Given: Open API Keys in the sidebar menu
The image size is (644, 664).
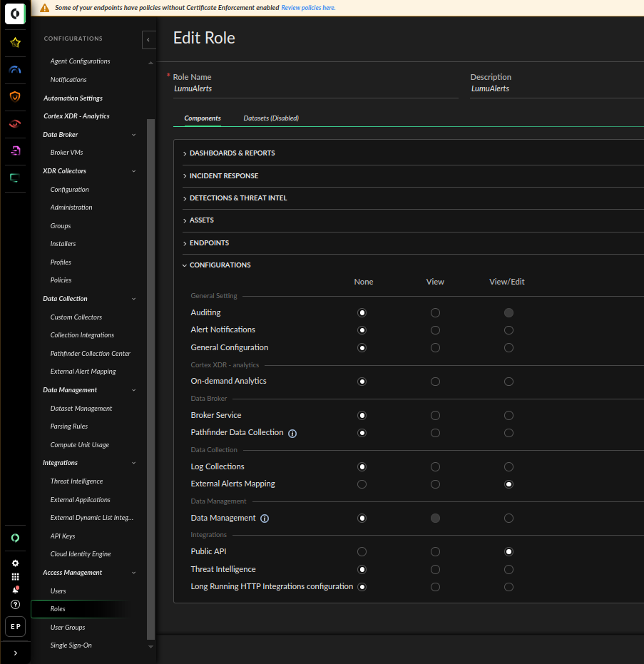Looking at the screenshot, I should point(63,536).
